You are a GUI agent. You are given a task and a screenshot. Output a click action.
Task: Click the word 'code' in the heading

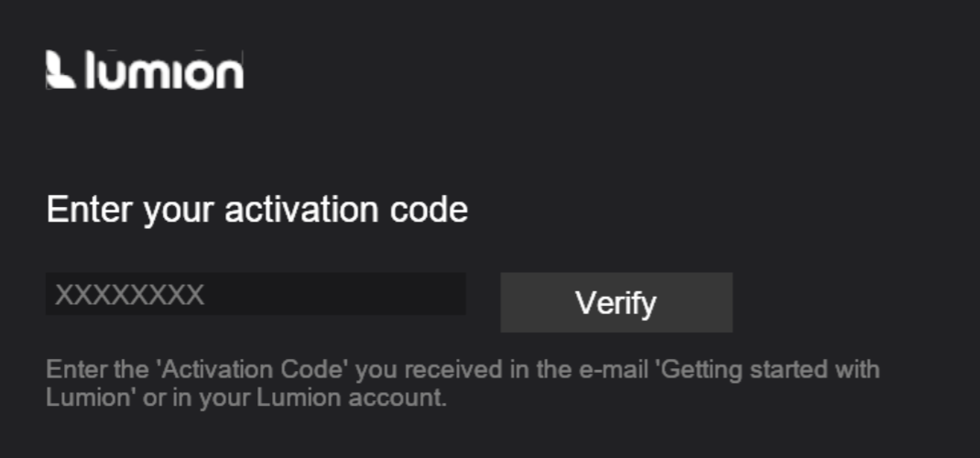pos(429,209)
